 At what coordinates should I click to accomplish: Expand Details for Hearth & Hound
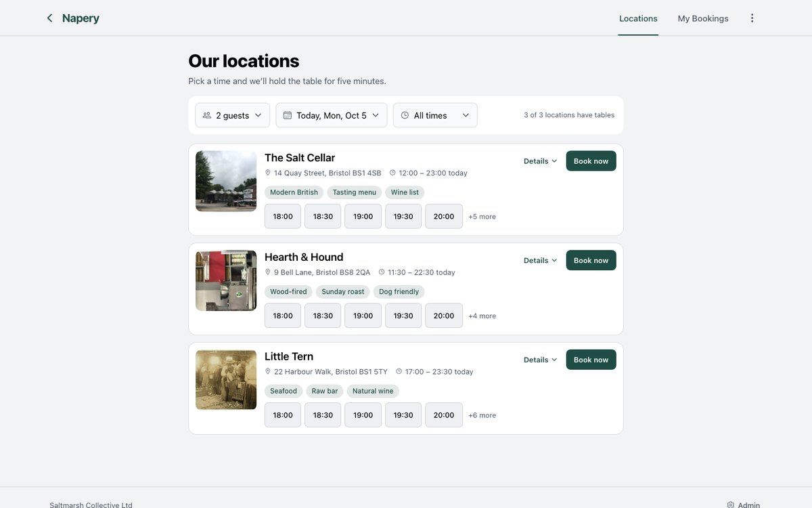(x=541, y=261)
